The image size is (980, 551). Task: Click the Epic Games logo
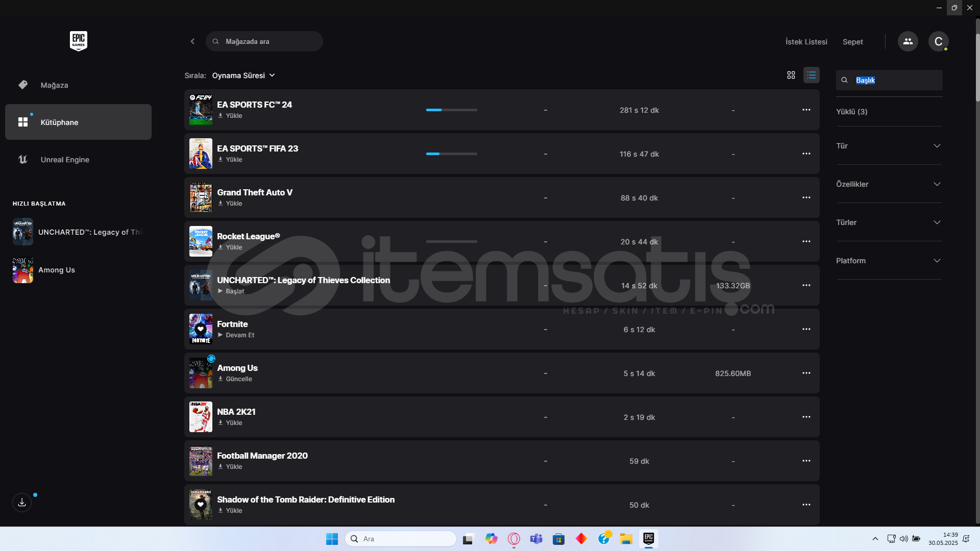(x=79, y=41)
